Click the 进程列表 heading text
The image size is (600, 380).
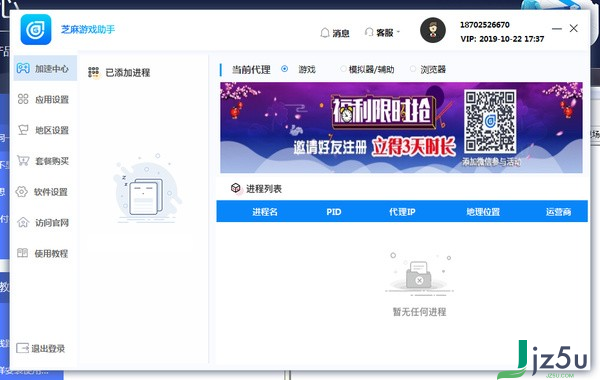[264, 189]
